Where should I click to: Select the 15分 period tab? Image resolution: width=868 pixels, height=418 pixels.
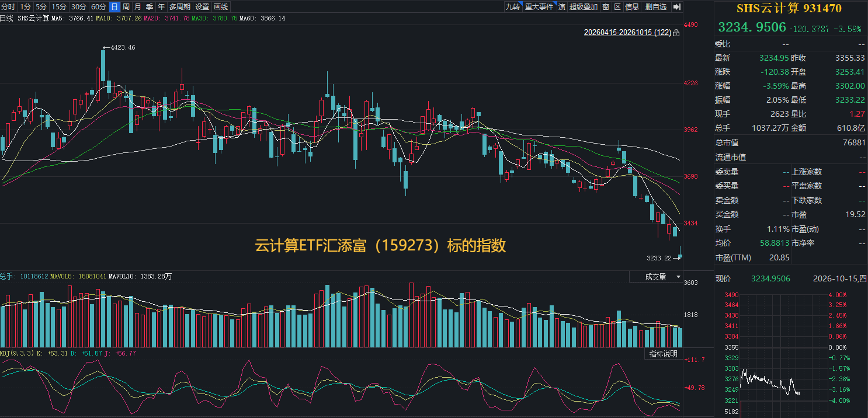[58, 7]
